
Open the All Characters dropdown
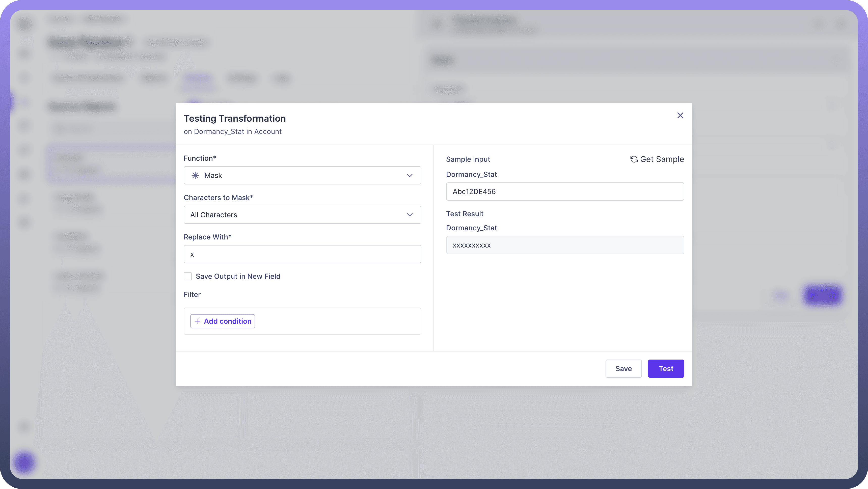click(x=296, y=215)
